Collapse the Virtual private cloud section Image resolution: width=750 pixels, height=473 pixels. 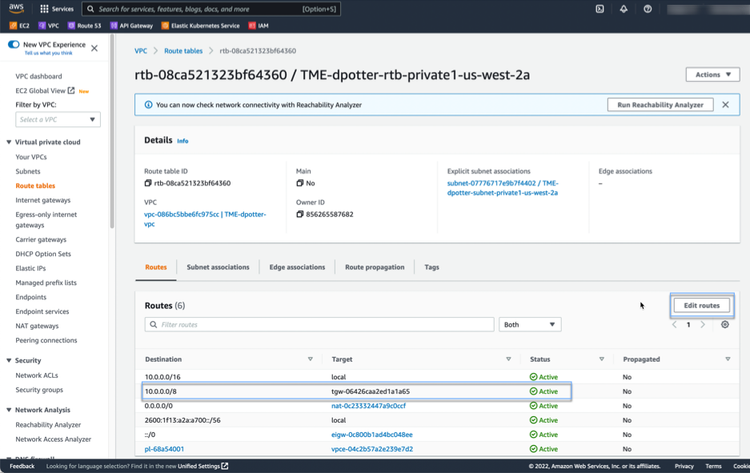pos(9,142)
